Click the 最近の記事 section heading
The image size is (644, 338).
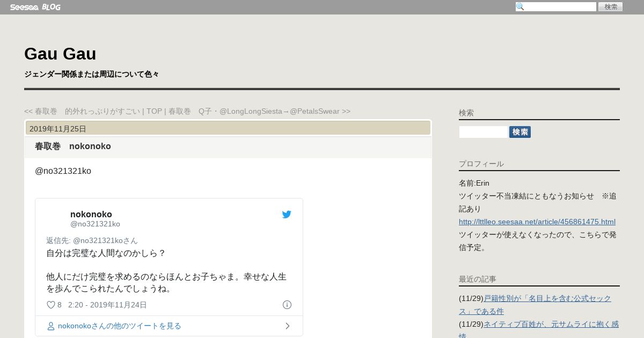(x=478, y=279)
